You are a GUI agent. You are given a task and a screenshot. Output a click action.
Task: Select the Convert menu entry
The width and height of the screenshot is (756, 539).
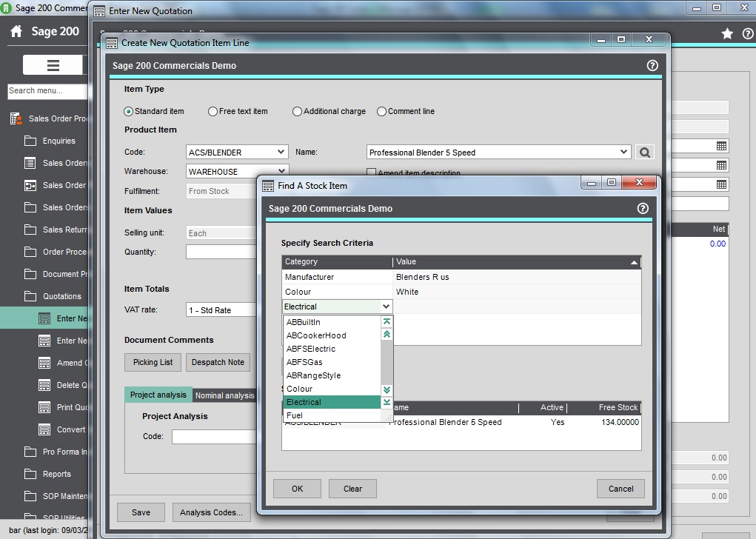click(x=63, y=429)
